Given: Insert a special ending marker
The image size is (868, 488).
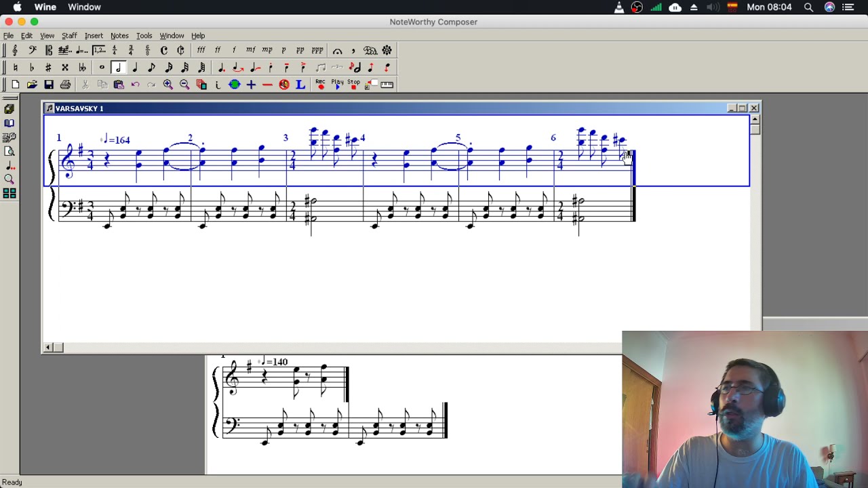Looking at the screenshot, I should click(x=98, y=50).
